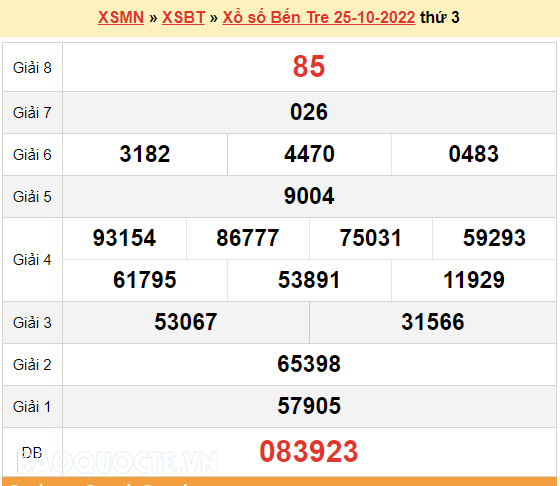The width and height of the screenshot is (560, 486).
Task: Click Giải 6 number 4470
Action: pos(309,154)
